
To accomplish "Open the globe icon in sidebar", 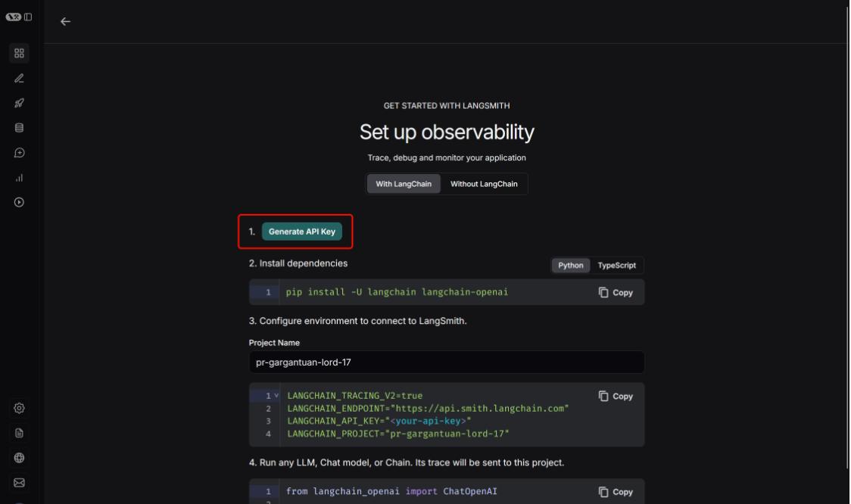I will 19,458.
